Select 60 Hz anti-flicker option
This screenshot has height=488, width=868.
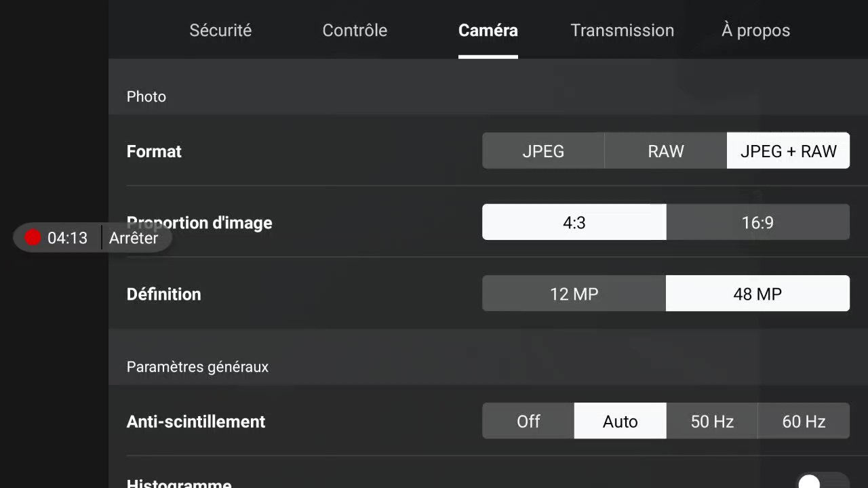coord(804,421)
